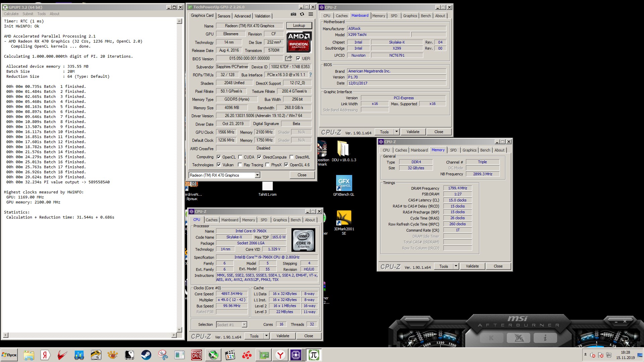This screenshot has height=362, width=644.
Task: Click the taskbar clock showing 18:28
Action: pyautogui.click(x=625, y=355)
